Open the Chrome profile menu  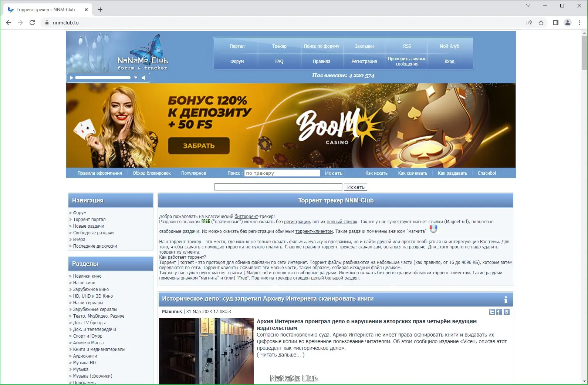(567, 23)
